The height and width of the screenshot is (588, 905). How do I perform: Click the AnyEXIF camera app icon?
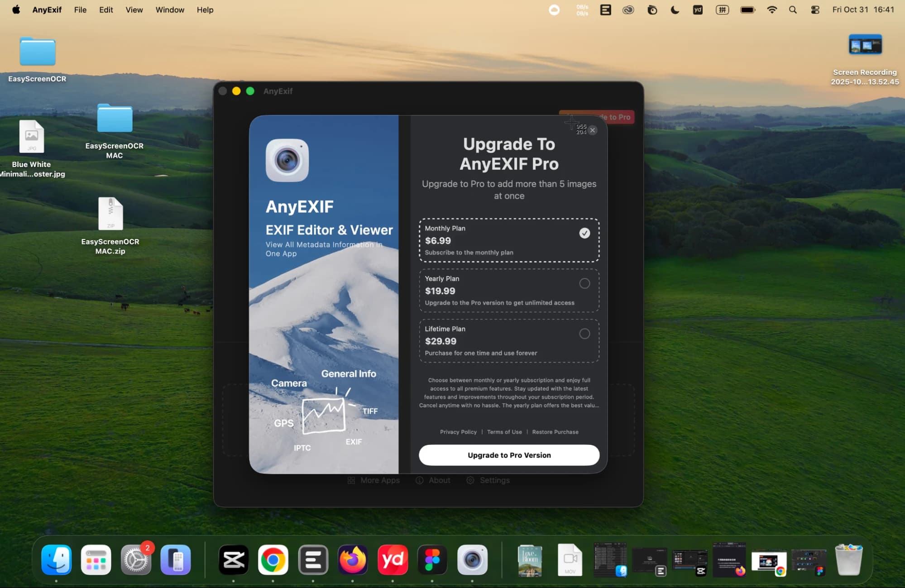(x=287, y=160)
